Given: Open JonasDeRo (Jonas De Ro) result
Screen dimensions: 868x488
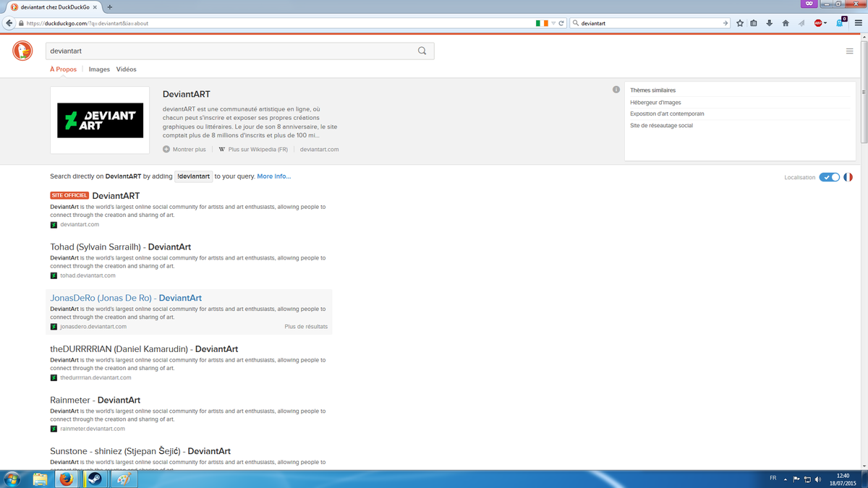Looking at the screenshot, I should [x=126, y=298].
